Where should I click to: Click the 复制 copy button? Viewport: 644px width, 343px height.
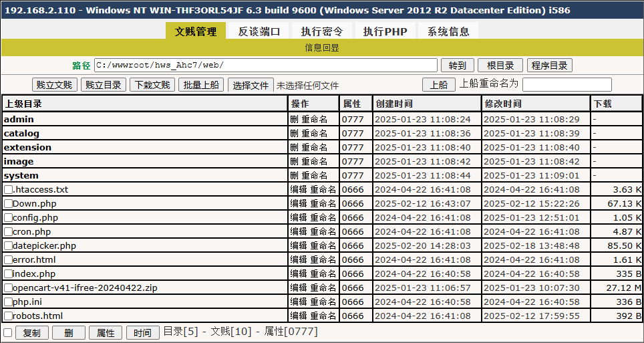[31, 333]
